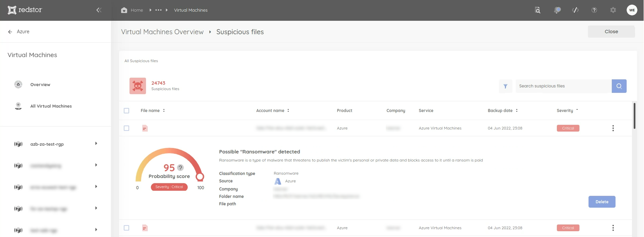This screenshot has width=644, height=237.
Task: Click the redstor logo
Action: [x=24, y=10]
